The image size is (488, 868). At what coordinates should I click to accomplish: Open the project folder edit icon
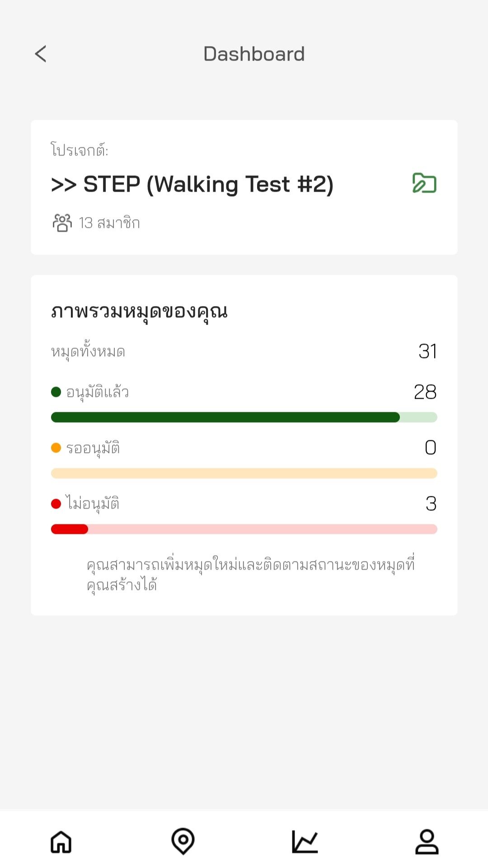click(424, 183)
